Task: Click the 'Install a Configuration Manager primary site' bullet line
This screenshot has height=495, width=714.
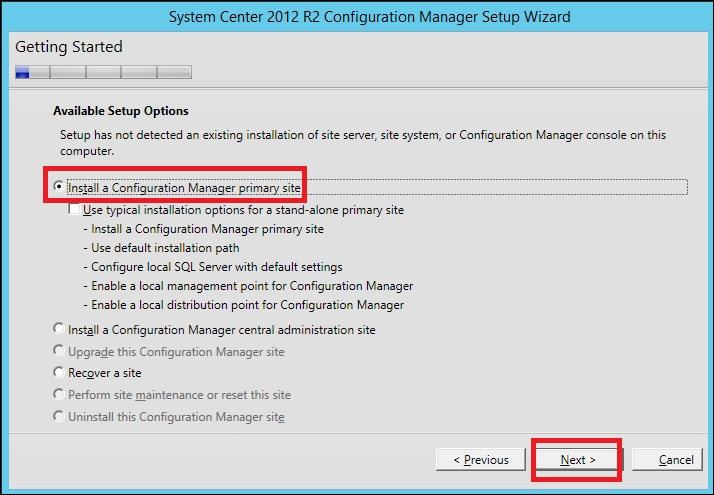Action: coord(203,229)
